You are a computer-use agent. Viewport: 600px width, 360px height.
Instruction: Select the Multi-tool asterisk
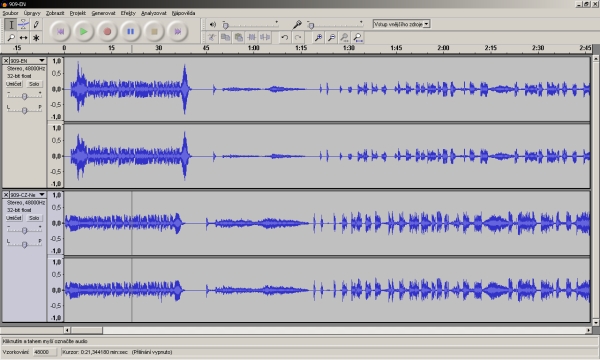[36, 37]
